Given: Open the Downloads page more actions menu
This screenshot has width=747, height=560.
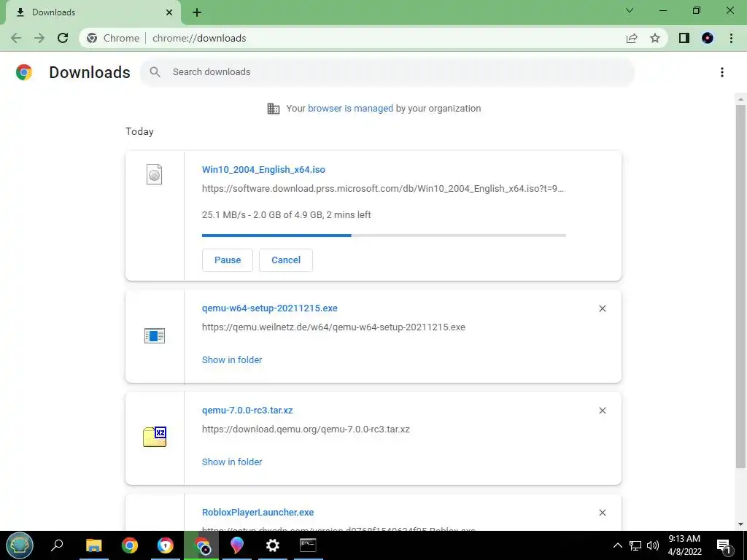Looking at the screenshot, I should pos(722,72).
